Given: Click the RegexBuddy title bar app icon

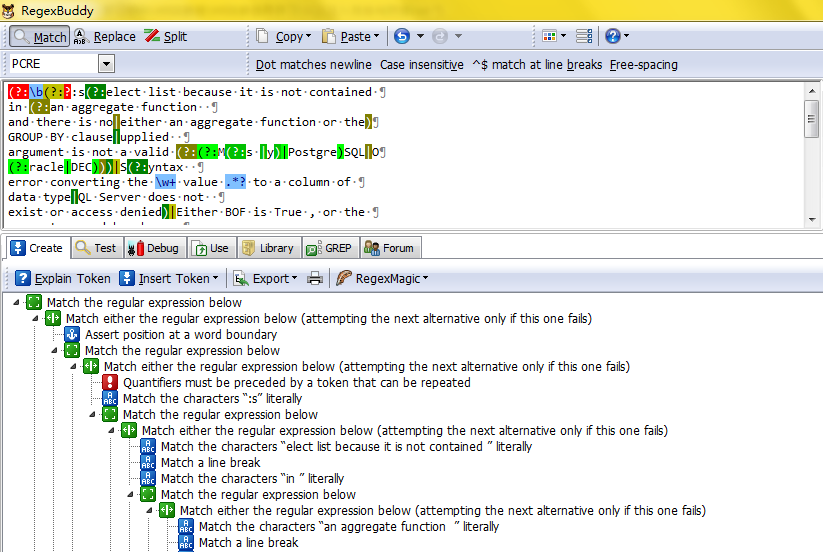Looking at the screenshot, I should [9, 10].
